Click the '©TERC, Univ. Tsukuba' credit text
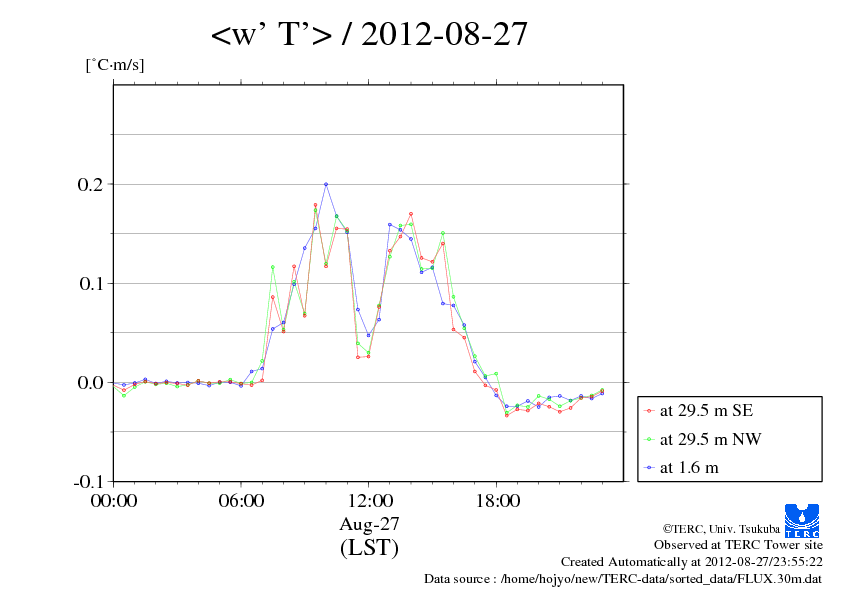Image resolution: width=842 pixels, height=595 pixels. [x=721, y=529]
